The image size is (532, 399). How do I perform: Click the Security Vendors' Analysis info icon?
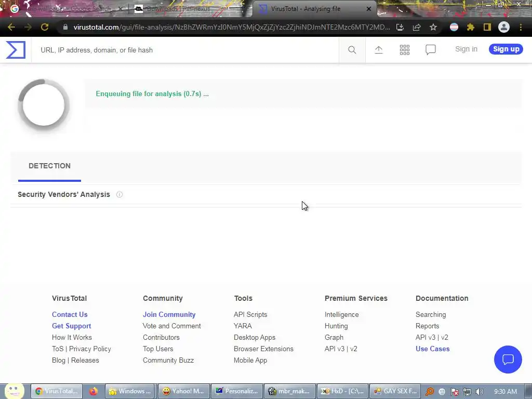pyautogui.click(x=119, y=194)
